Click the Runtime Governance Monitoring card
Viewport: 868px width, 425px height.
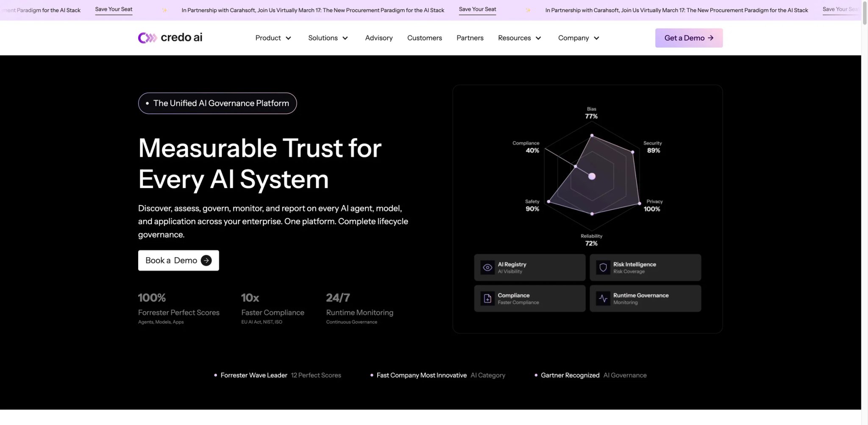645,298
